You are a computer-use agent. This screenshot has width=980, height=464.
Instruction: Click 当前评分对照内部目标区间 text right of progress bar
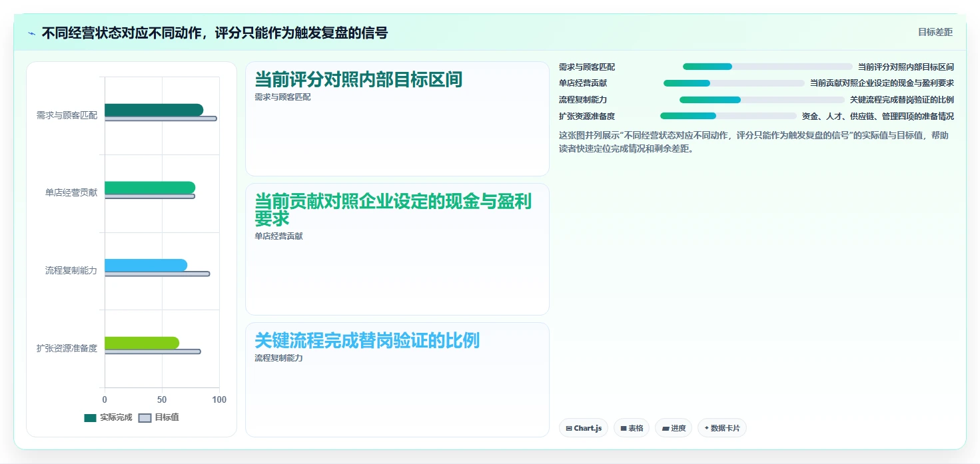906,67
